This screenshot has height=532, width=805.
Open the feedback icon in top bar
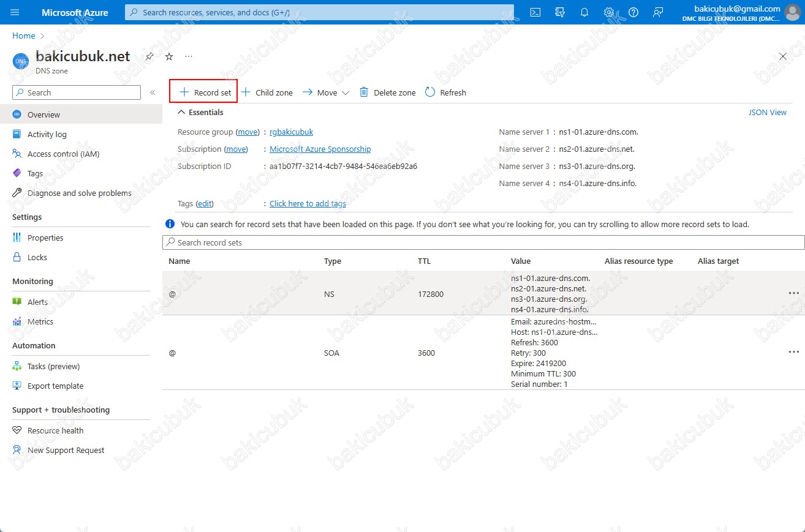click(x=658, y=12)
